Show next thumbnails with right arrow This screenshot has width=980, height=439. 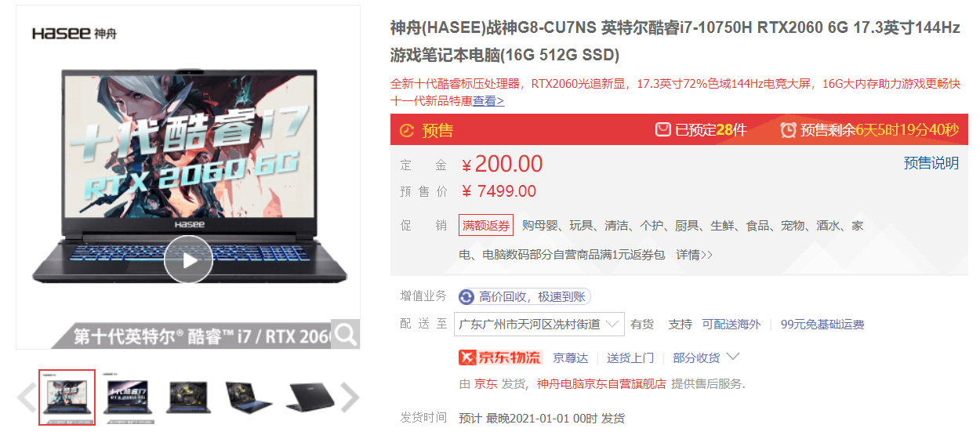pyautogui.click(x=350, y=397)
